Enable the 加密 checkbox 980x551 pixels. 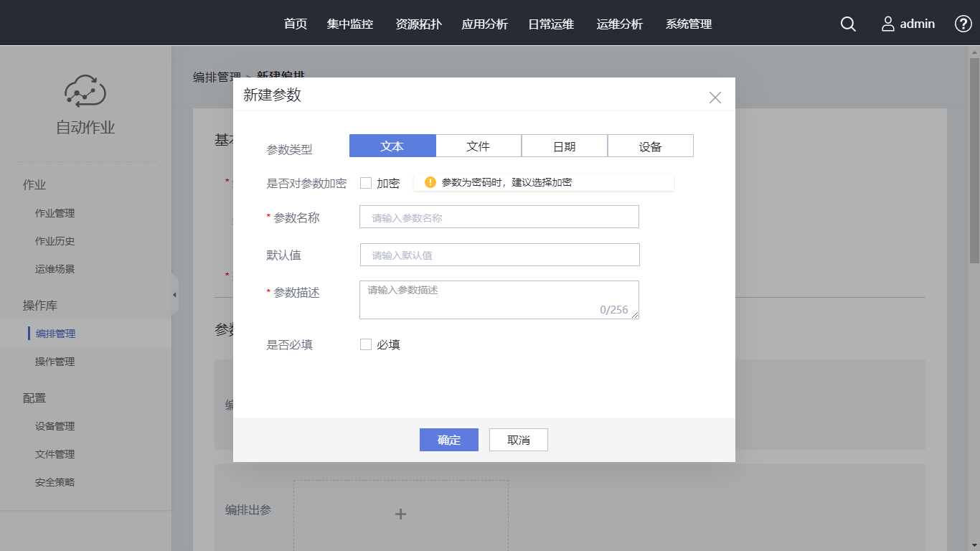pyautogui.click(x=366, y=183)
